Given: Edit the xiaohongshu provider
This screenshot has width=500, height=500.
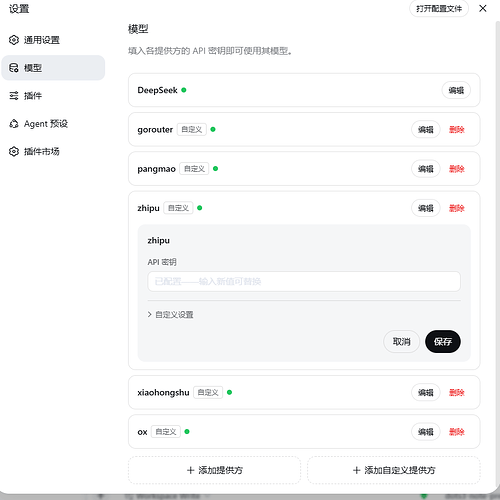Looking at the screenshot, I should (x=426, y=392).
